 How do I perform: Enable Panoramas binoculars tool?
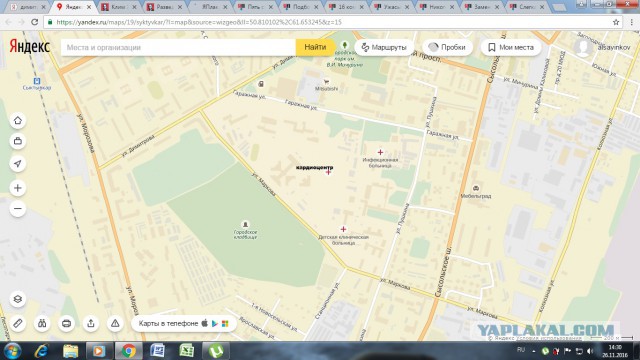[x=42, y=324]
